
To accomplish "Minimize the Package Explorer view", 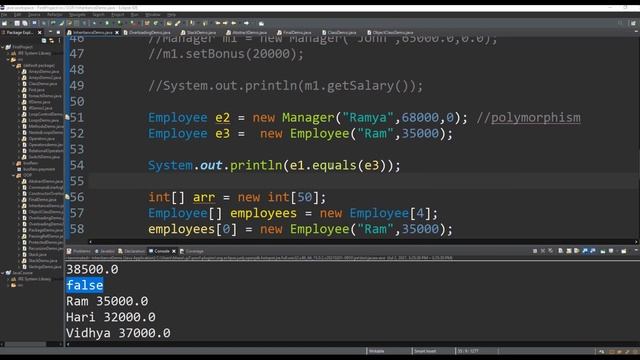I will pos(51,32).
